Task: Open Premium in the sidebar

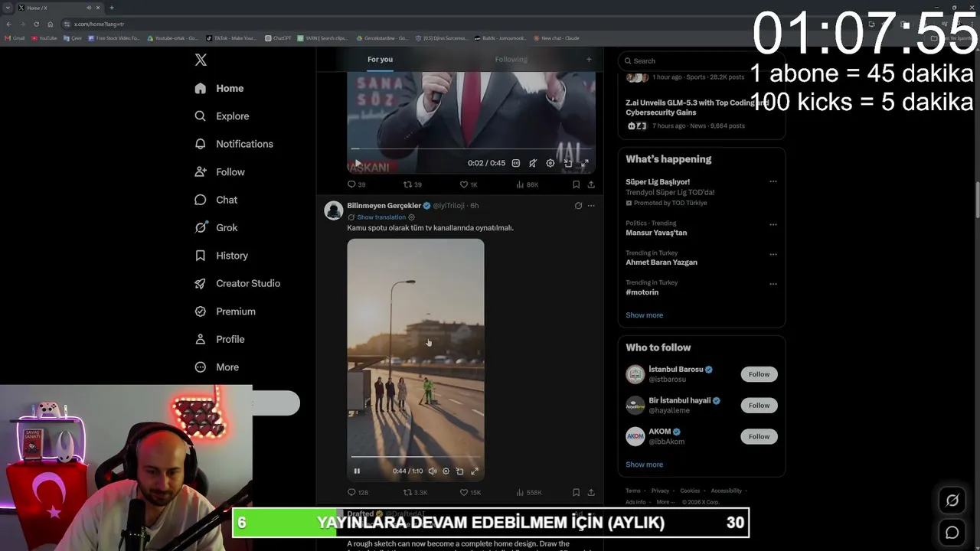Action: tap(225, 311)
